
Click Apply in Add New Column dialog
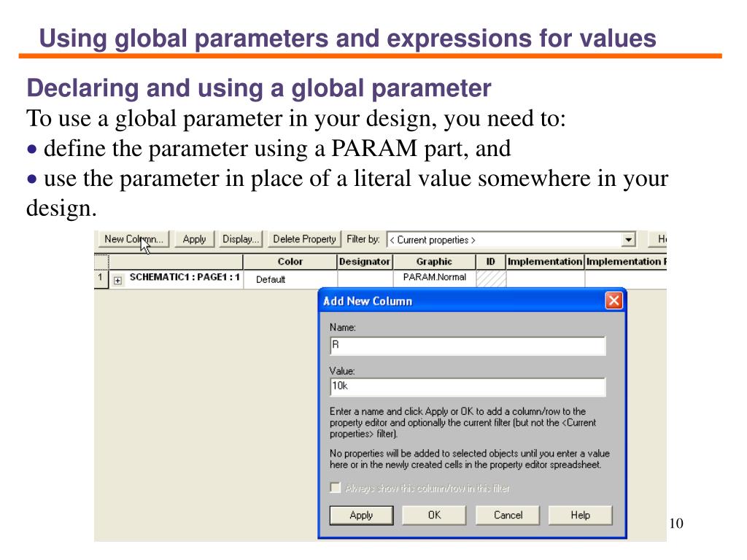coord(361,516)
